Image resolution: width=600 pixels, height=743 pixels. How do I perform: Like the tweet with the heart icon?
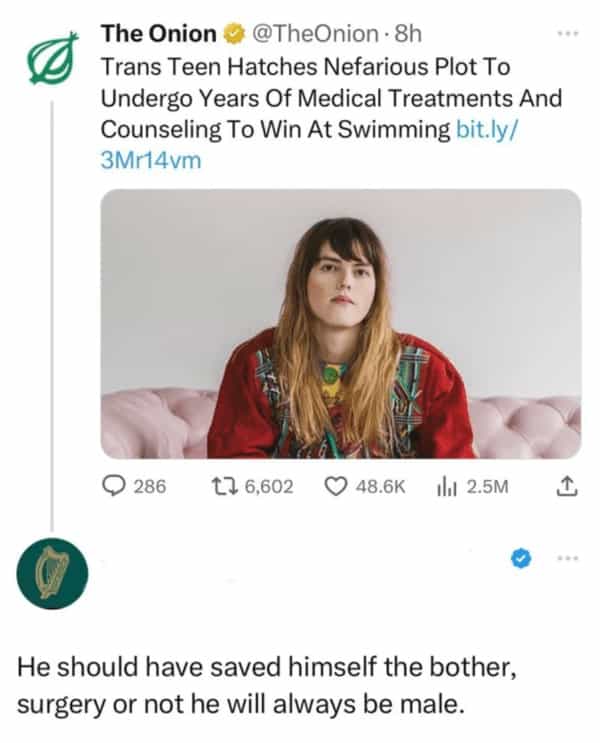click(x=336, y=487)
